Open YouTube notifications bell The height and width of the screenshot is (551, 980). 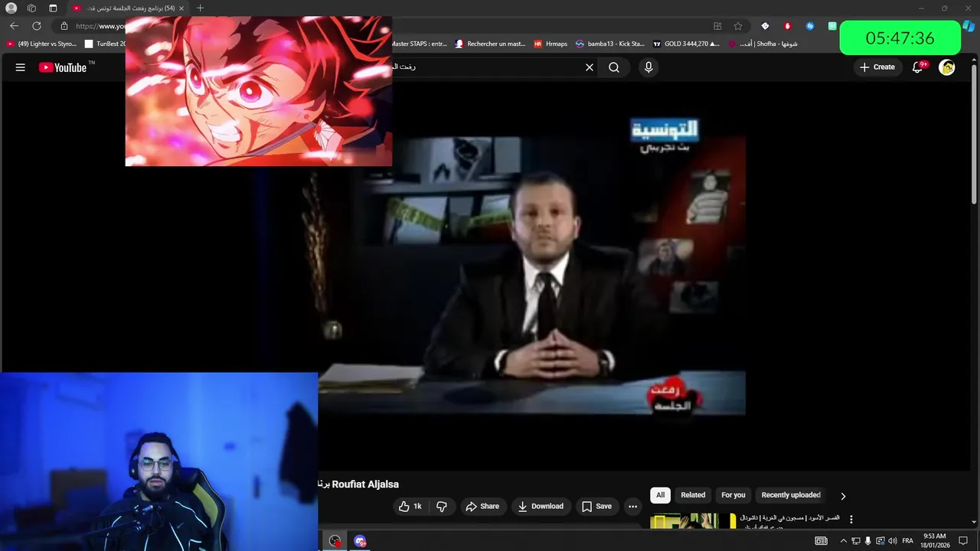(917, 67)
